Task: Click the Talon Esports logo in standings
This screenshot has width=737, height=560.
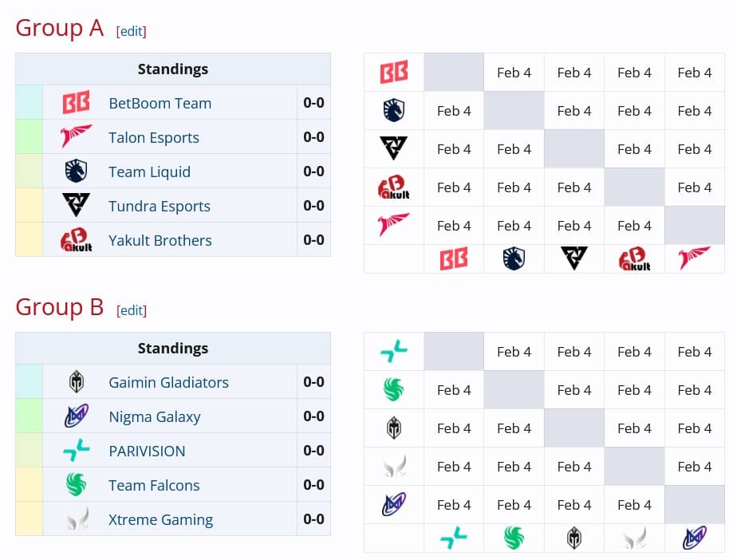Action: 77,137
